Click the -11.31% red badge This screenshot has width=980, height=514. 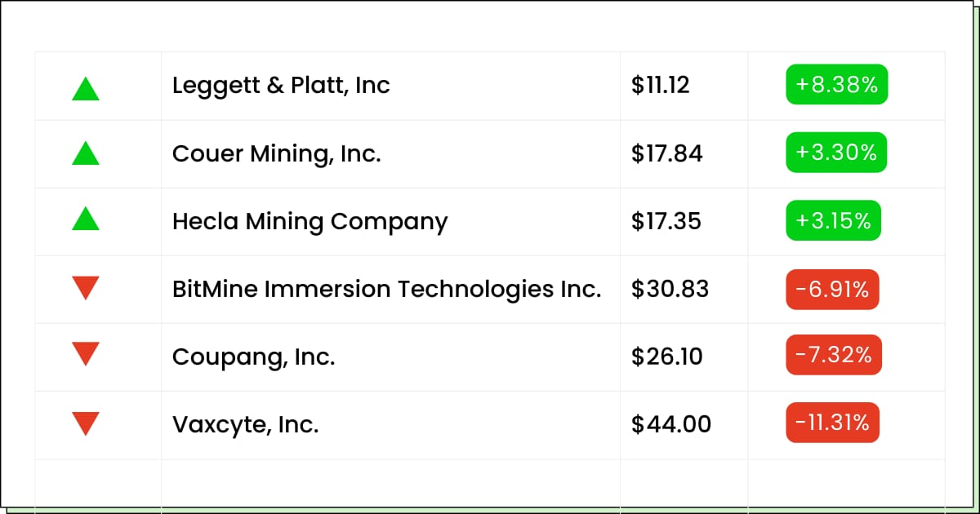pyautogui.click(x=832, y=423)
